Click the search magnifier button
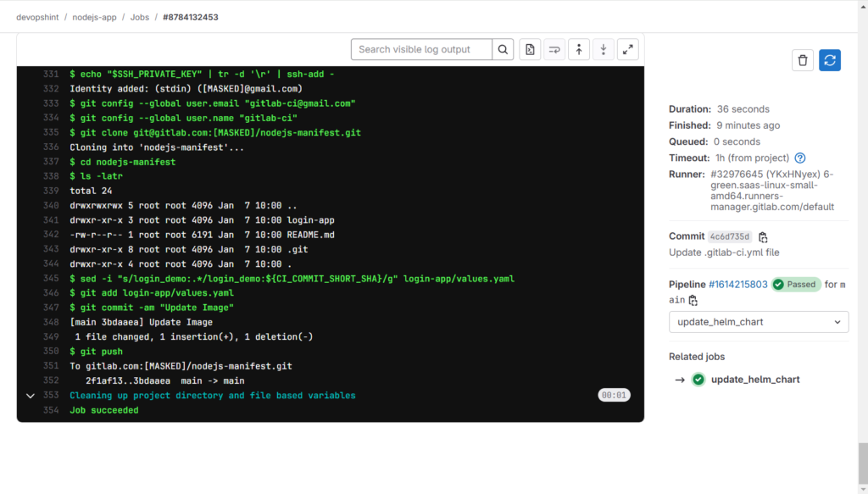Screen dimensions: 868x494 click(503, 49)
